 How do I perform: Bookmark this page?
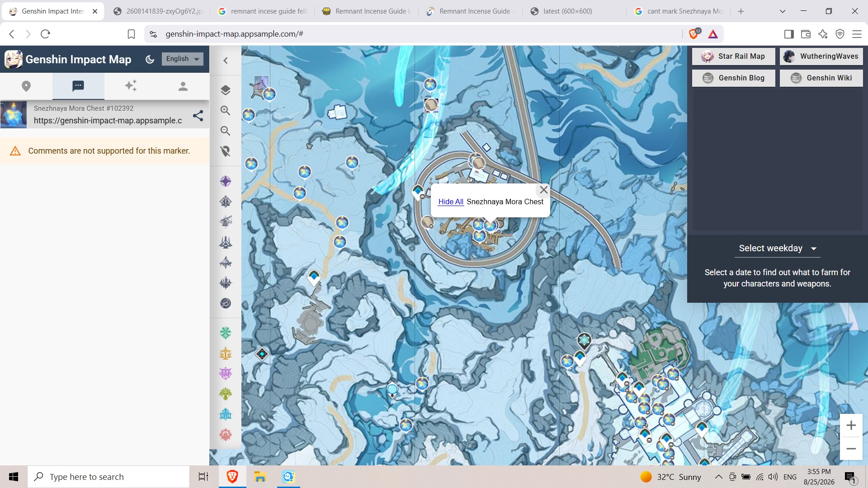click(131, 34)
